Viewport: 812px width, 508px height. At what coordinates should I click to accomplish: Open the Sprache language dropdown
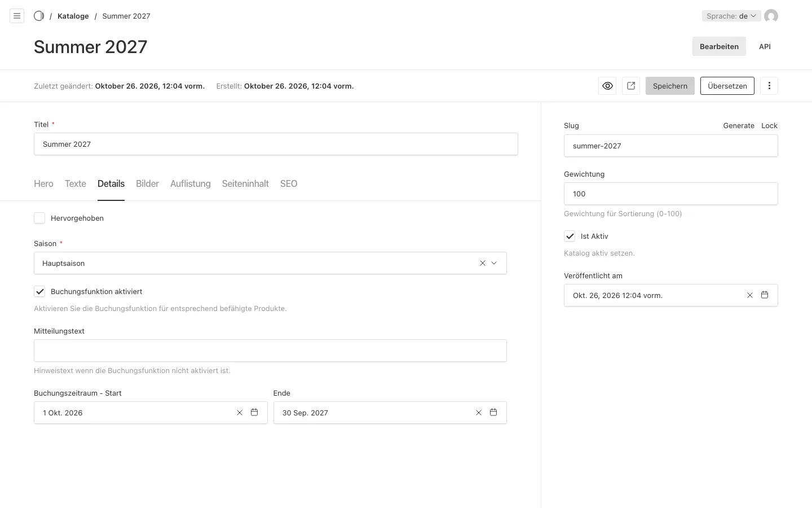(x=731, y=16)
